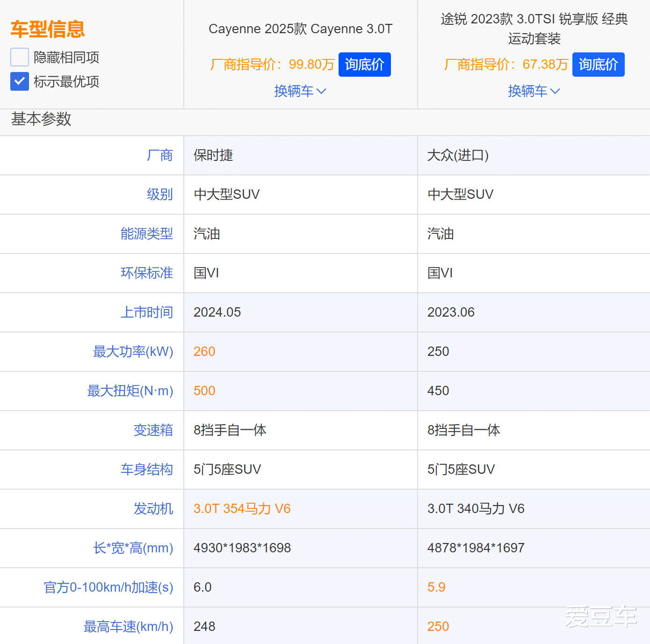Click the 长*宽*高(mm) label
650x644 pixels.
(133, 548)
